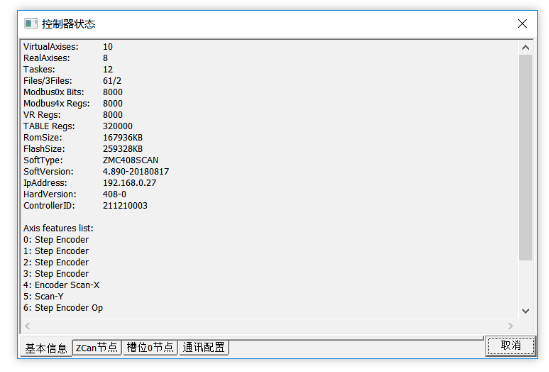Select the RealAxises: label
The image size is (549, 372).
[47, 58]
